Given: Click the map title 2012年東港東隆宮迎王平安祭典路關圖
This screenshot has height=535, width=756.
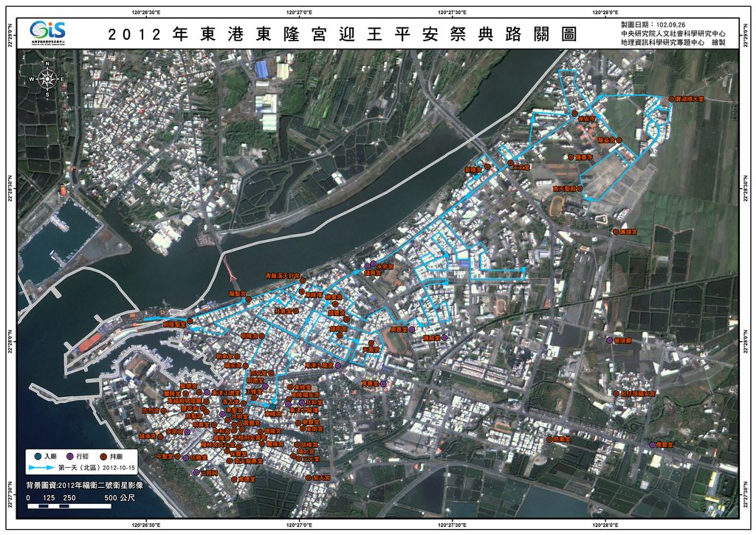Looking at the screenshot, I should (342, 35).
